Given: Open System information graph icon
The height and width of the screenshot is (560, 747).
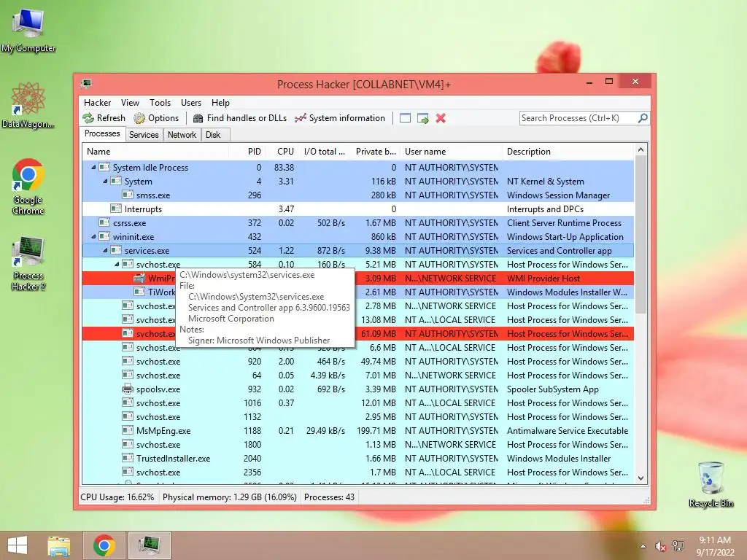Looking at the screenshot, I should tap(300, 118).
